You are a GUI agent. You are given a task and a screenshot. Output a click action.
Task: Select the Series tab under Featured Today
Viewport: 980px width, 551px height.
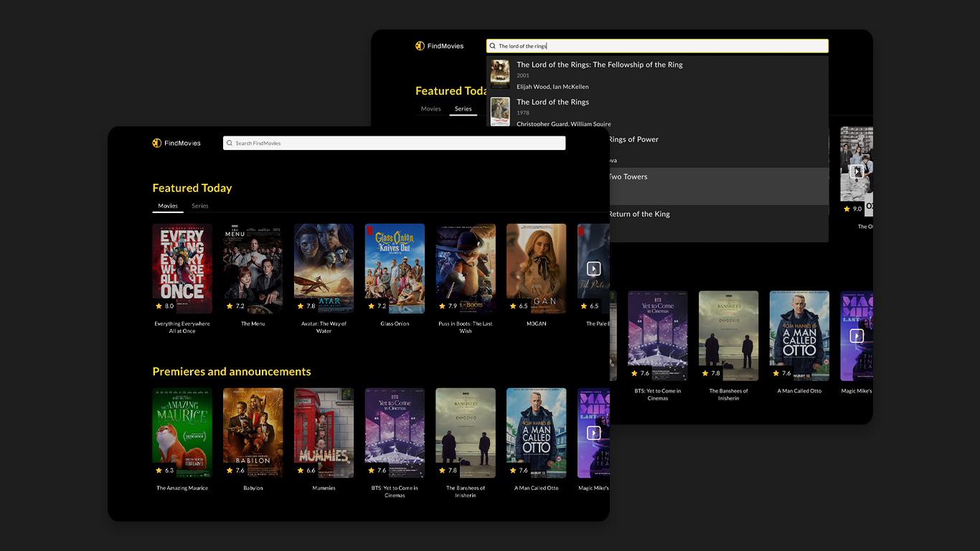point(199,206)
